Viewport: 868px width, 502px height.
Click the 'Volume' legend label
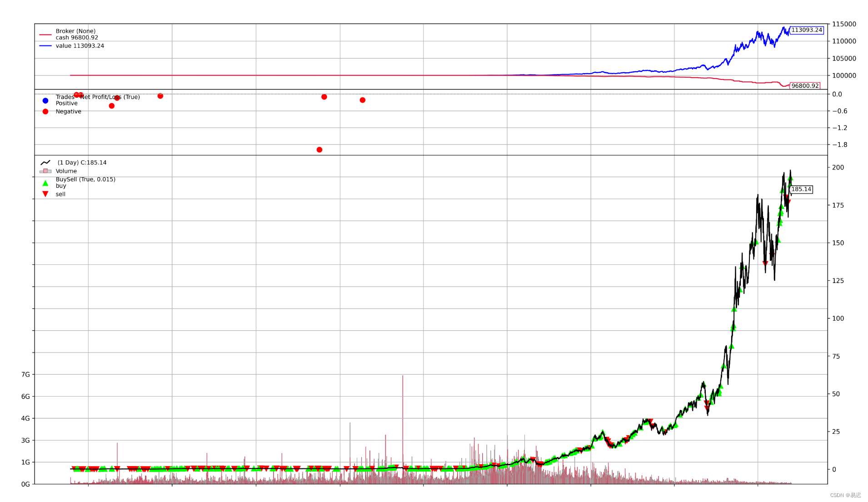(x=66, y=171)
